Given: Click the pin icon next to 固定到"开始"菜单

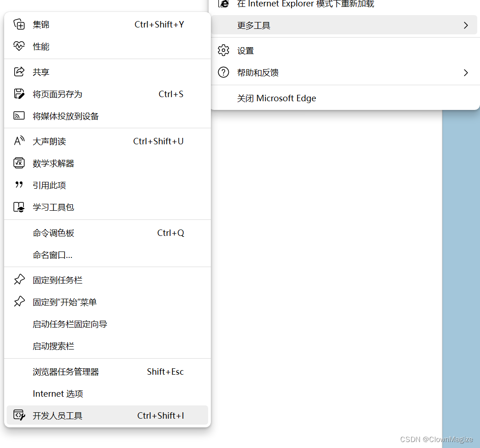Looking at the screenshot, I should (19, 301).
